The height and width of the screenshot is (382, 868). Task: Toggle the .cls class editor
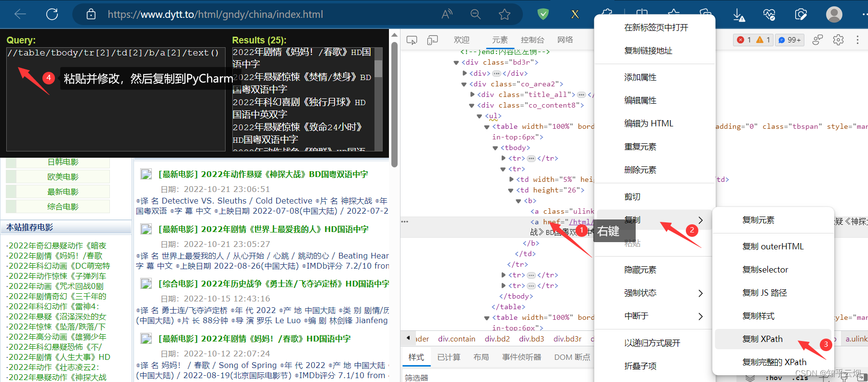(x=800, y=378)
